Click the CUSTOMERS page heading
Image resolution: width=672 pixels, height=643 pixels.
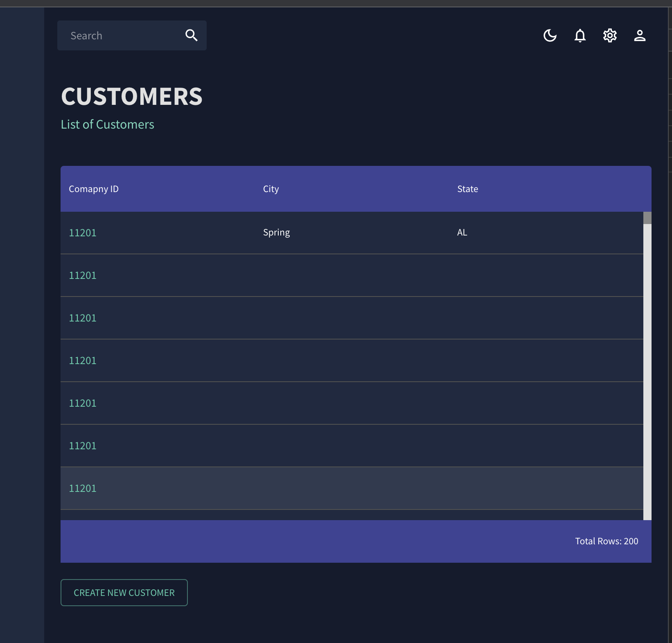click(x=132, y=96)
